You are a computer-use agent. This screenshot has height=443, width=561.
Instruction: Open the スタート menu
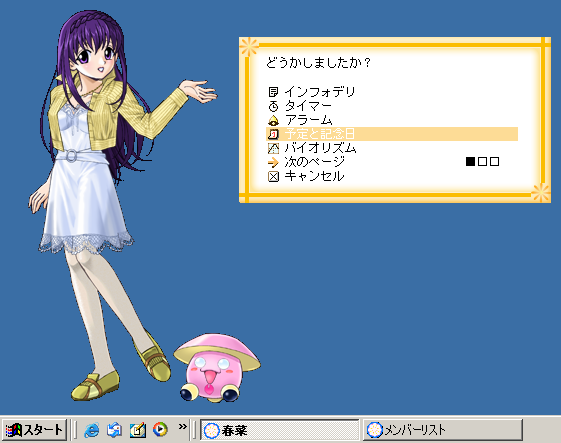[34, 429]
